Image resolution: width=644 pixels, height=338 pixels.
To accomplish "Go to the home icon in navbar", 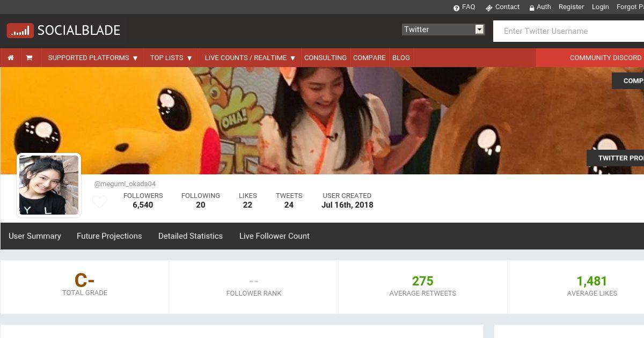I will pyautogui.click(x=11, y=58).
